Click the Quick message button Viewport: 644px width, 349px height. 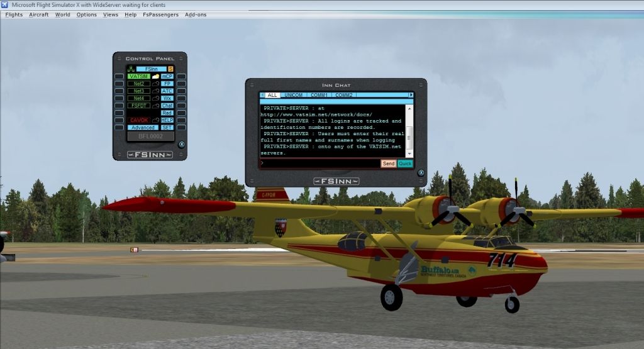tap(405, 163)
